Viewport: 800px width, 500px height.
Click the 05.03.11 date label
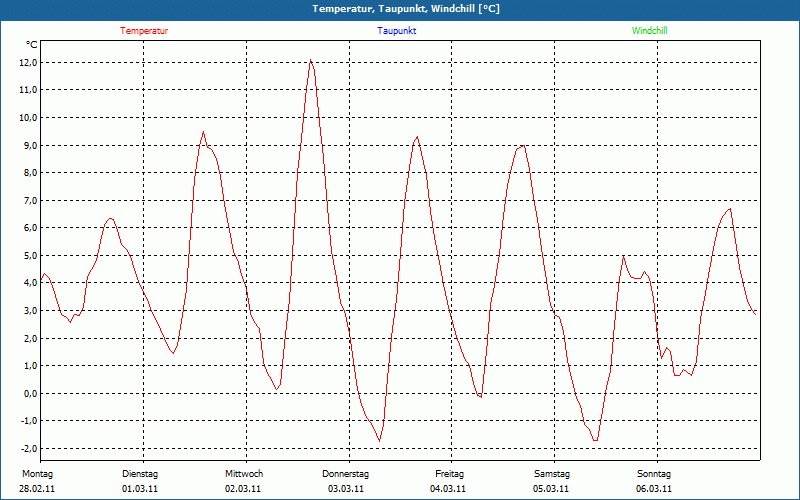coord(551,489)
